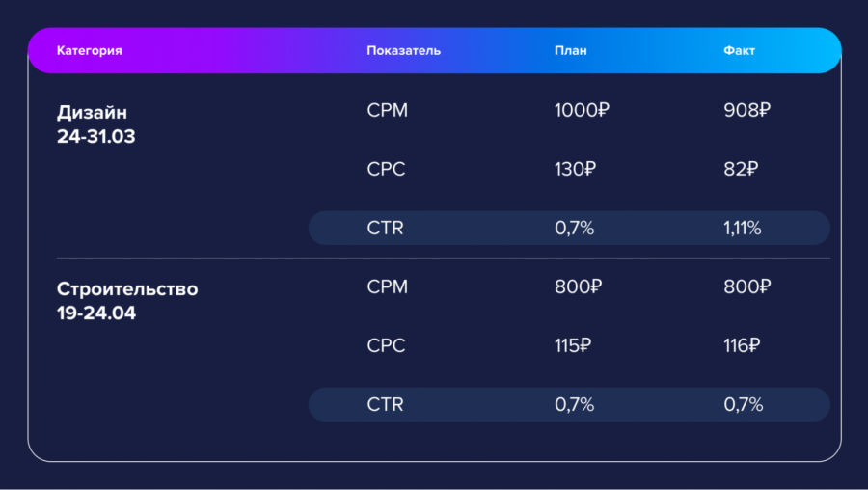Click the CTR label in Строительство section
This screenshot has width=868, height=490.
(385, 405)
